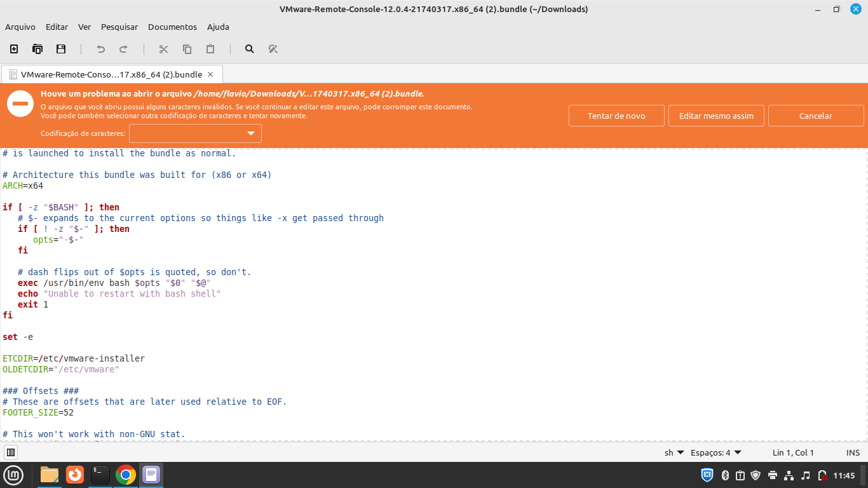Open the Documentos menu
Image resolution: width=868 pixels, height=488 pixels.
(173, 27)
